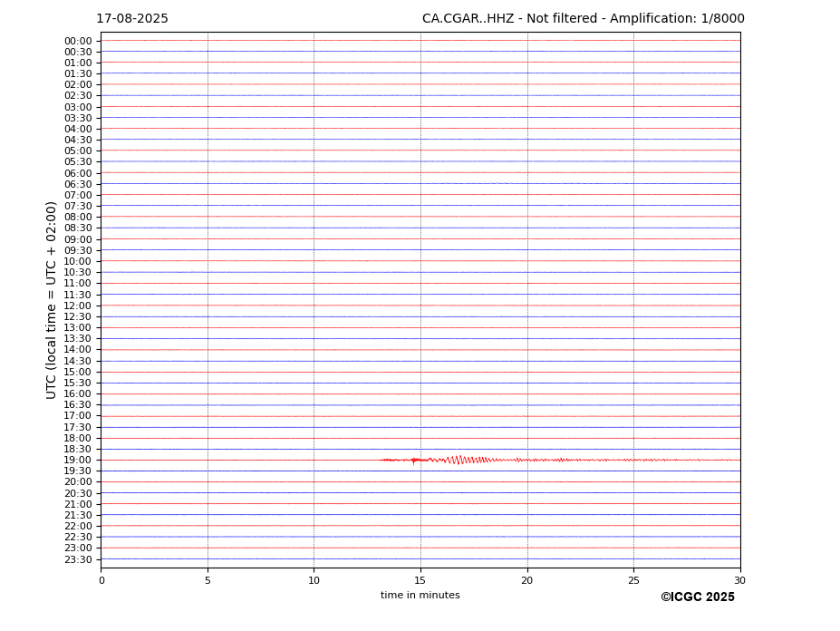Image resolution: width=840 pixels, height=631 pixels.
Task: Select the 10:30 time label
Action: [78, 273]
